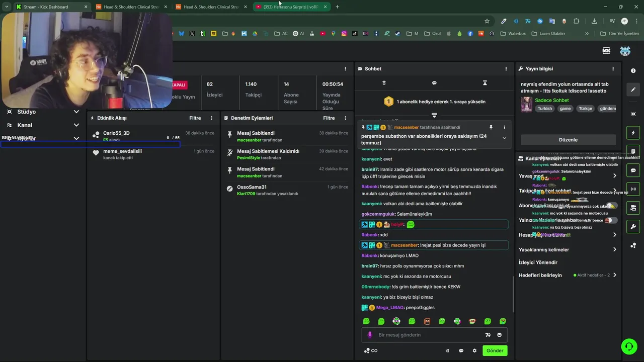Open chat settings gear beside Gönder
The width and height of the screenshot is (644, 362).
(474, 351)
